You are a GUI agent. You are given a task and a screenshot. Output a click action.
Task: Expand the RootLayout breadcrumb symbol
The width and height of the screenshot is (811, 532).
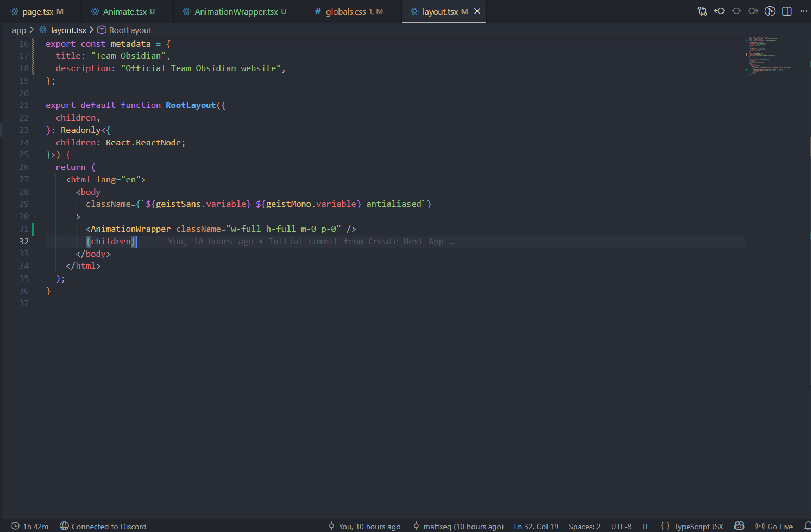coord(130,30)
